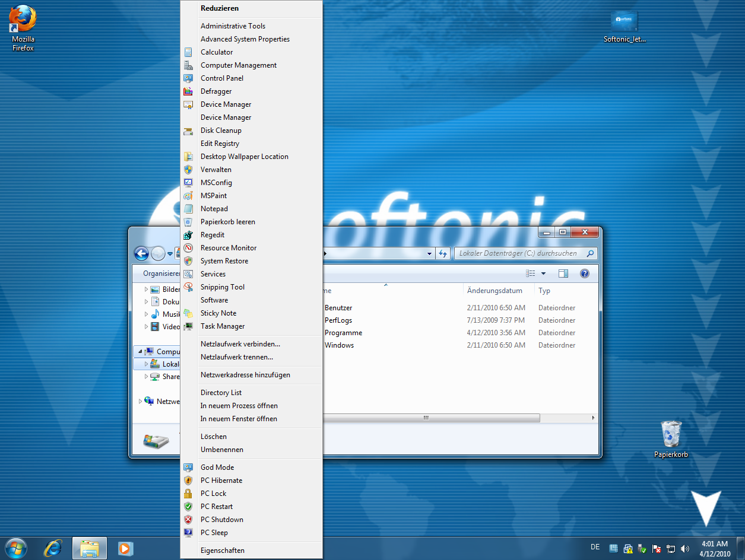Choose In neuem Prozess öffnen
745x560 pixels.
point(239,406)
